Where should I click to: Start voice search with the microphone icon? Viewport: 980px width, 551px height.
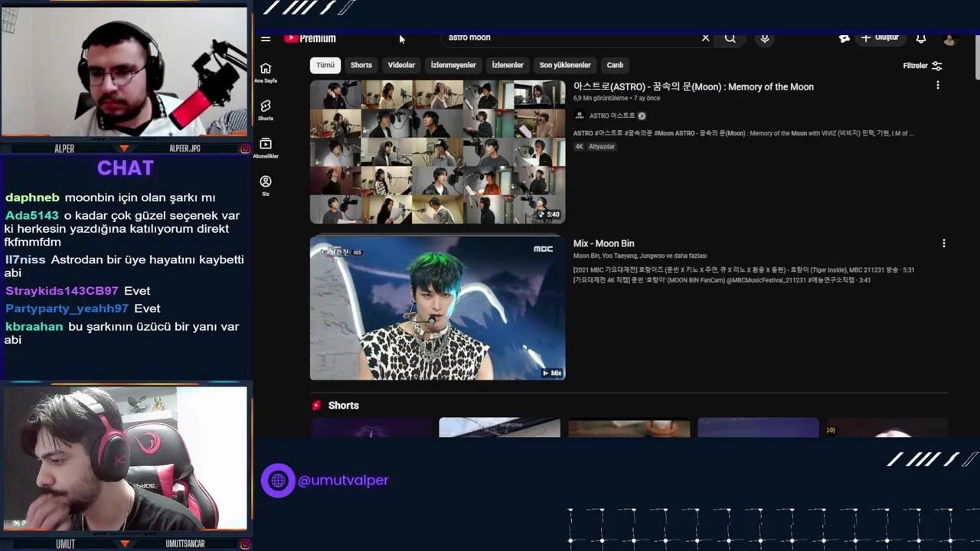coord(765,38)
